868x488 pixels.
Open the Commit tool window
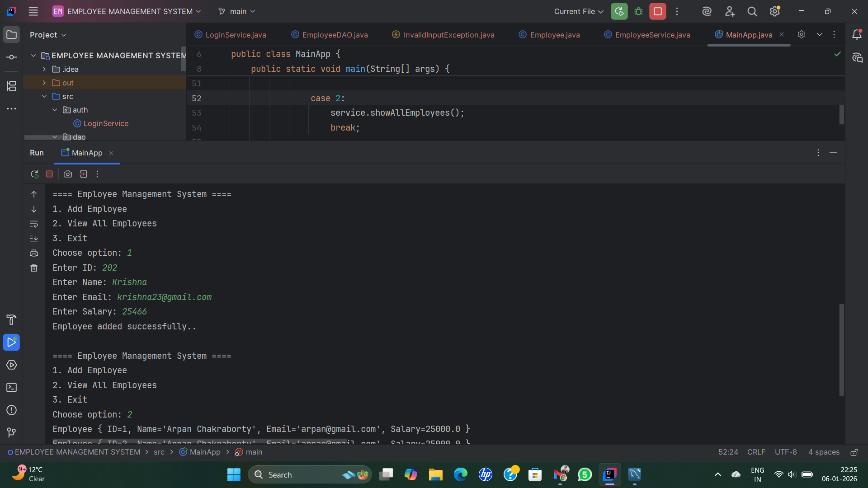(11, 57)
